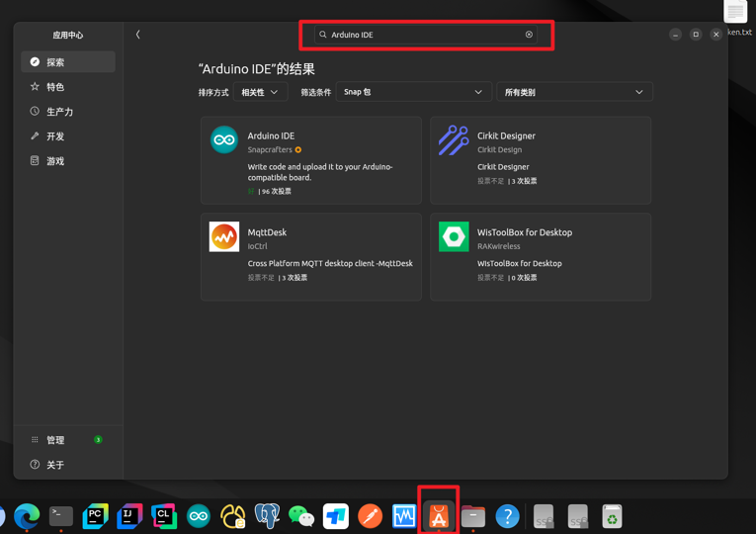Image resolution: width=756 pixels, height=534 pixels.
Task: Launch Microsoft Edge from the dock
Action: coord(27,516)
